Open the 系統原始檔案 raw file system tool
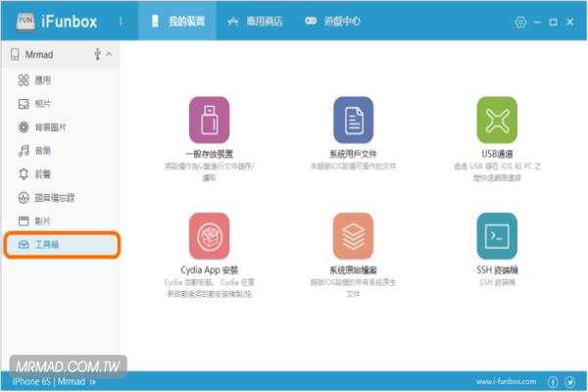Image resolution: width=588 pixels, height=392 pixels. click(x=353, y=236)
